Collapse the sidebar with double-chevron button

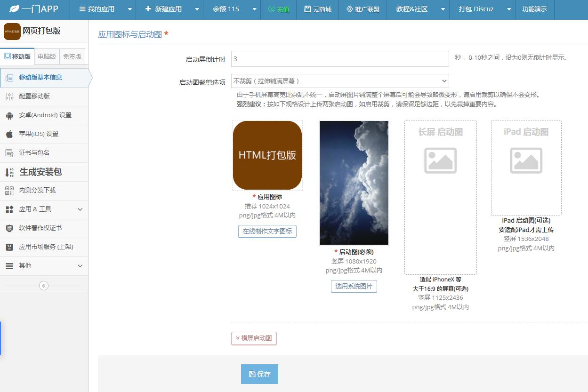(x=44, y=286)
